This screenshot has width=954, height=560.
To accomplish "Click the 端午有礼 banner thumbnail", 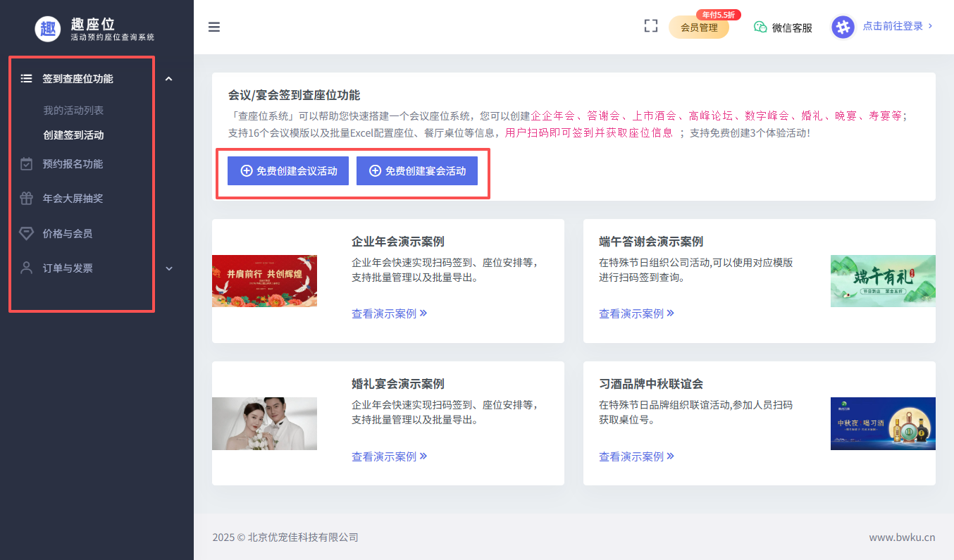I will (883, 281).
